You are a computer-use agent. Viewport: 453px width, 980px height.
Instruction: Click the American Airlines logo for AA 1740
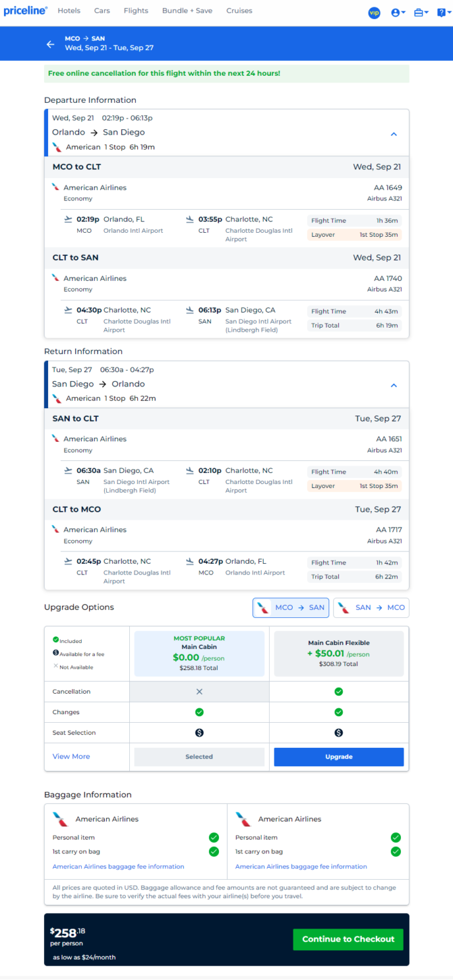pyautogui.click(x=55, y=278)
